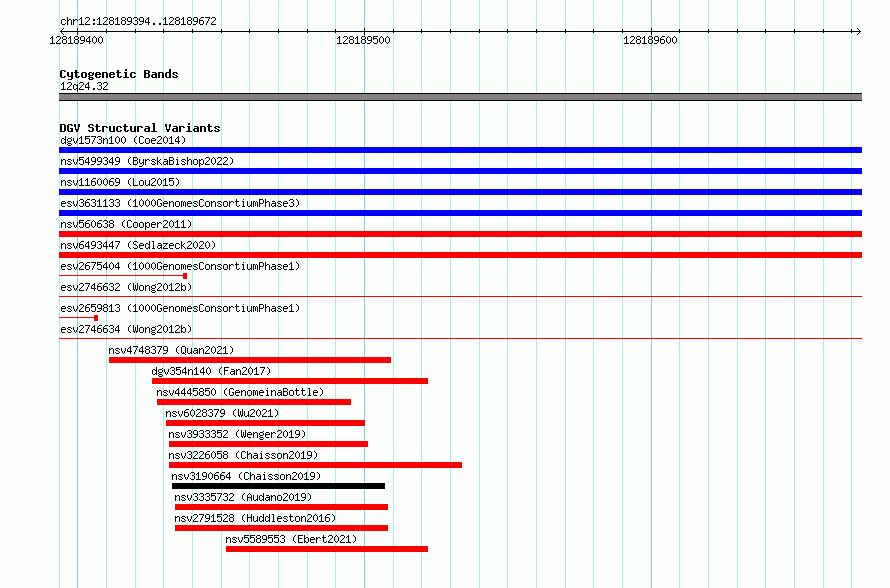Click the red bar under nsv2791528

click(282, 528)
